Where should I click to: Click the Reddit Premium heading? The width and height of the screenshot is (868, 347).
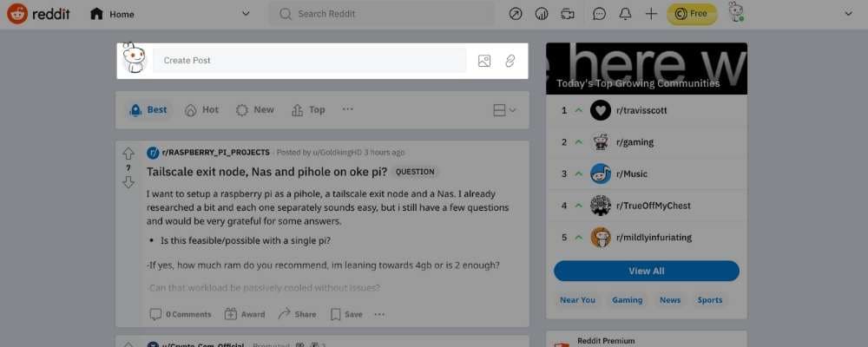(606, 341)
